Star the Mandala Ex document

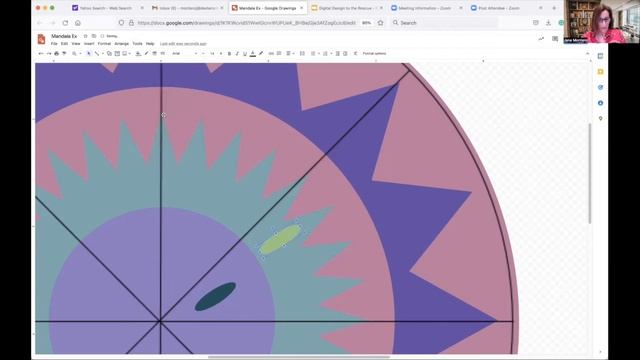pyautogui.click(x=85, y=36)
